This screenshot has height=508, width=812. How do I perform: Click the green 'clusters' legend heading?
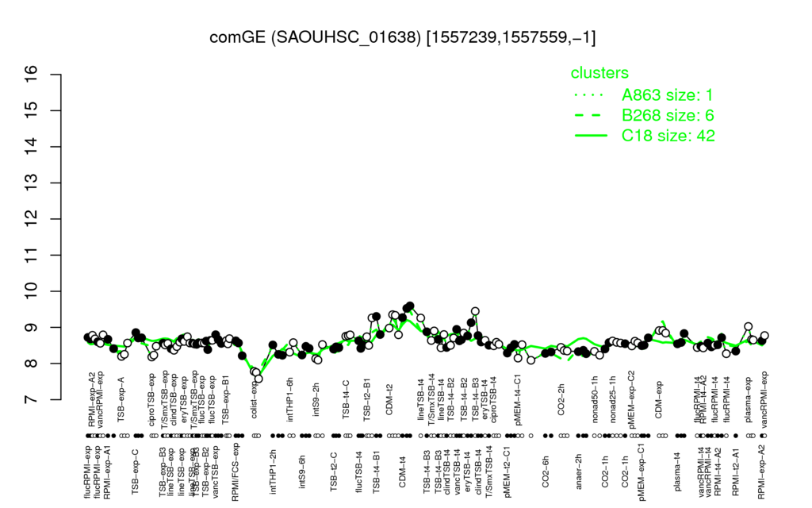click(599, 72)
